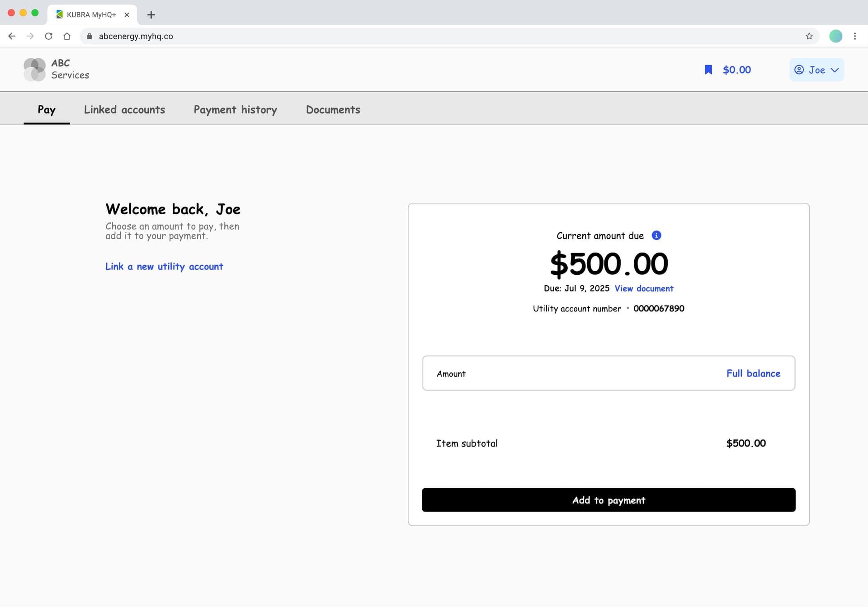Reload the page
This screenshot has width=868, height=607.
tap(48, 36)
